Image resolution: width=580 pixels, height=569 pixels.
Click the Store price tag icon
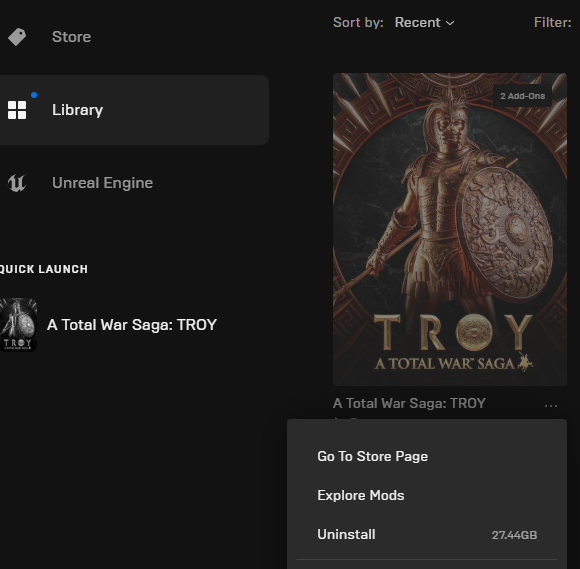coord(17,37)
